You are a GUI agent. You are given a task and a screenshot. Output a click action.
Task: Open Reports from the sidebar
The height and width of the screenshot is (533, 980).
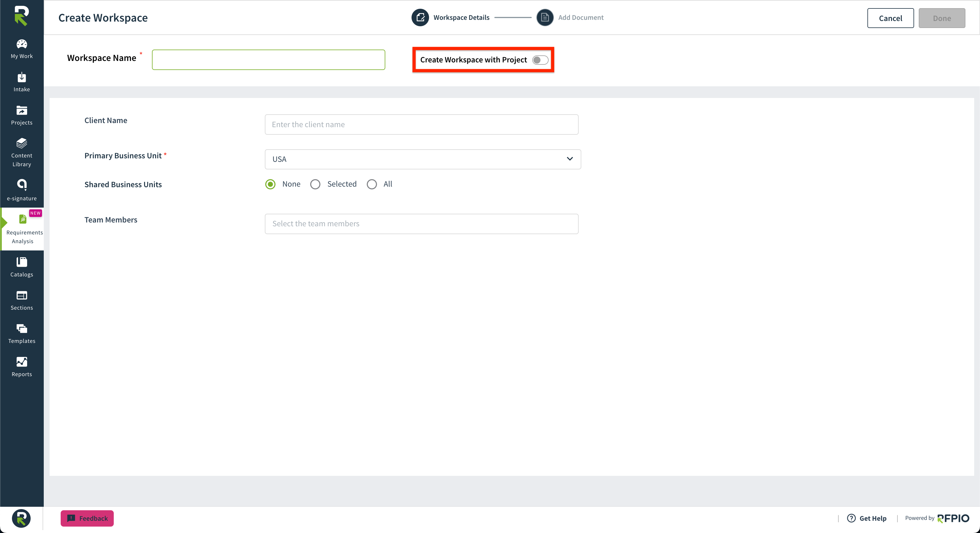[22, 367]
